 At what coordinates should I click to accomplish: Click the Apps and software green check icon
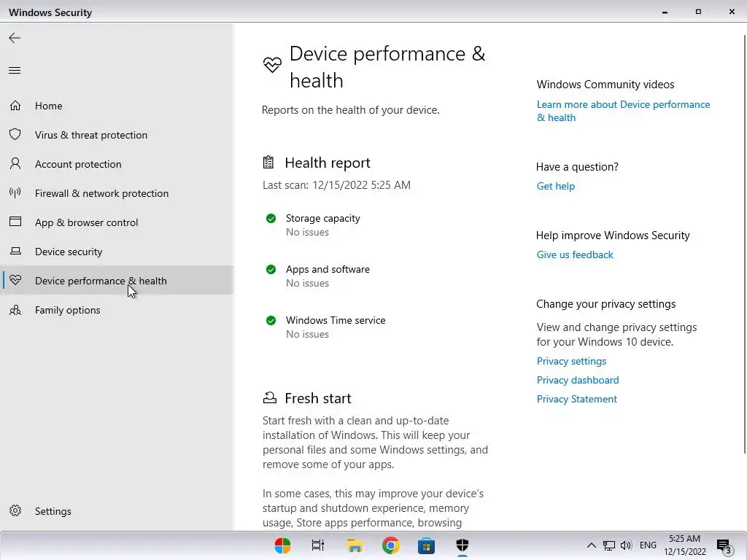[x=271, y=270]
